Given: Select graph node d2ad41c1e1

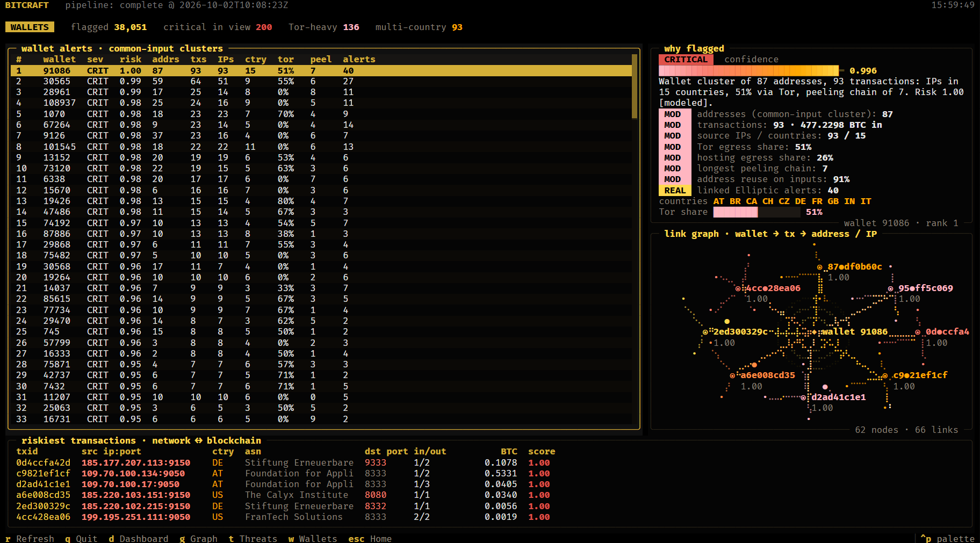Looking at the screenshot, I should pyautogui.click(x=833, y=397).
